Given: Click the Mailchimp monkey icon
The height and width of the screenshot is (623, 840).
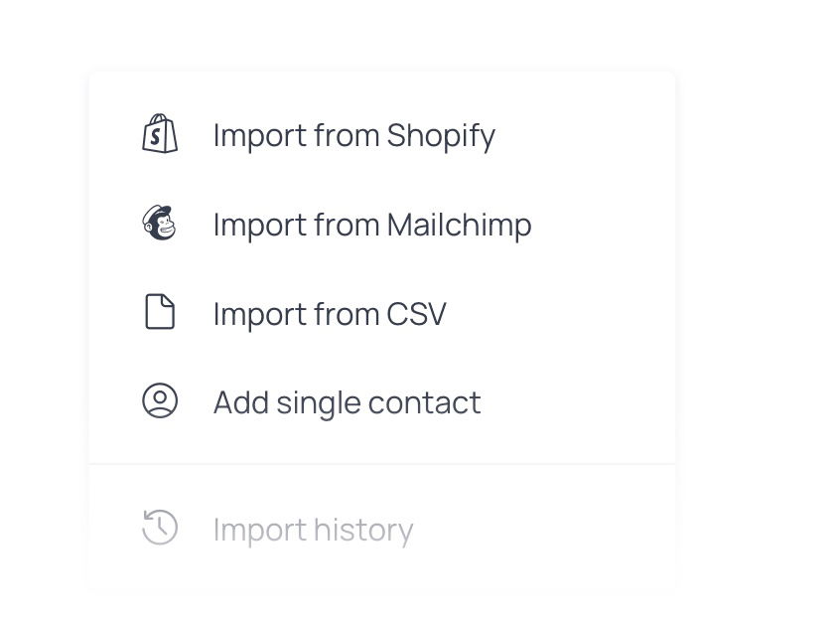Looking at the screenshot, I should (160, 225).
